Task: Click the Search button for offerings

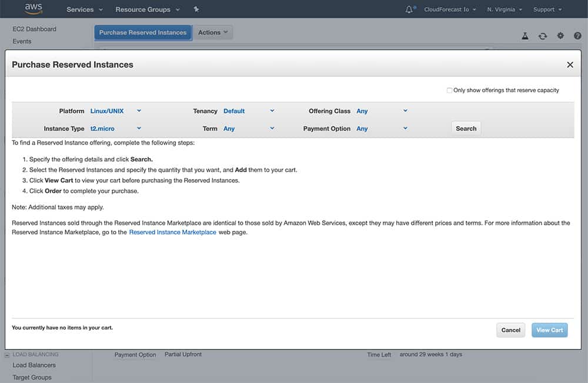Action: point(466,128)
